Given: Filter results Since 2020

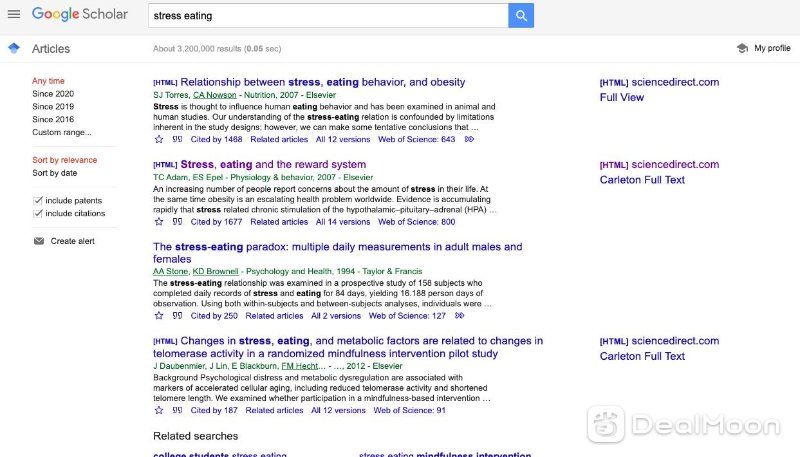Looking at the screenshot, I should pos(53,94).
